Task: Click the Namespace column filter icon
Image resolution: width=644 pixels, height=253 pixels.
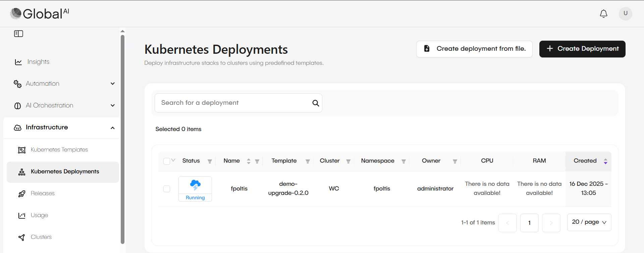Action: [404, 161]
